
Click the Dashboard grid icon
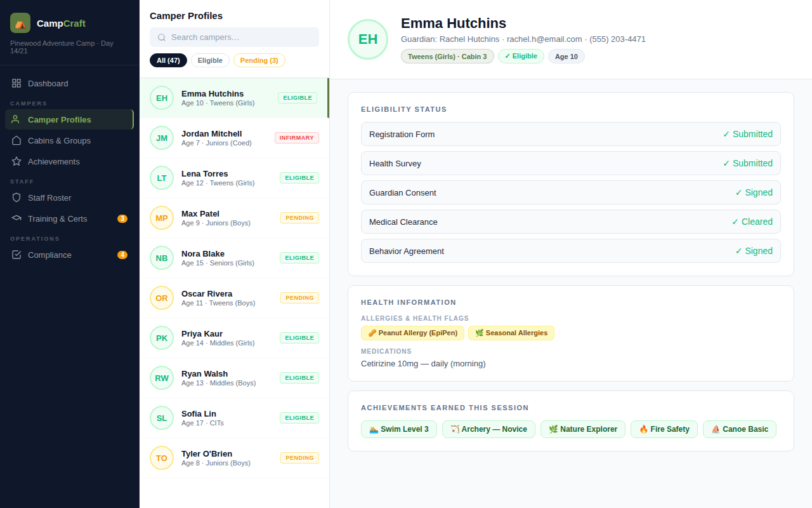click(x=16, y=83)
